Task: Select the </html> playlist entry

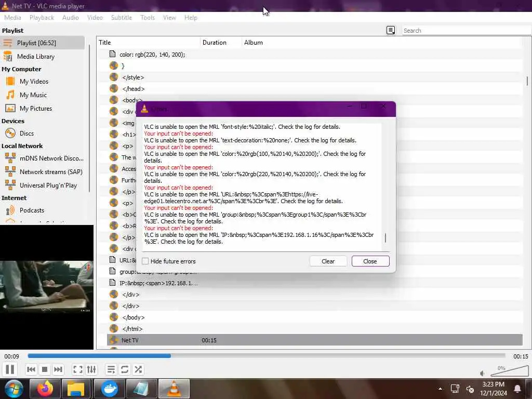Action: click(132, 329)
